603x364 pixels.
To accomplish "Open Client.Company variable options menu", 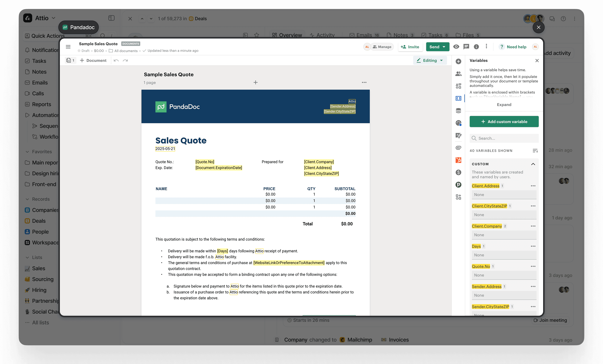I will [533, 226].
